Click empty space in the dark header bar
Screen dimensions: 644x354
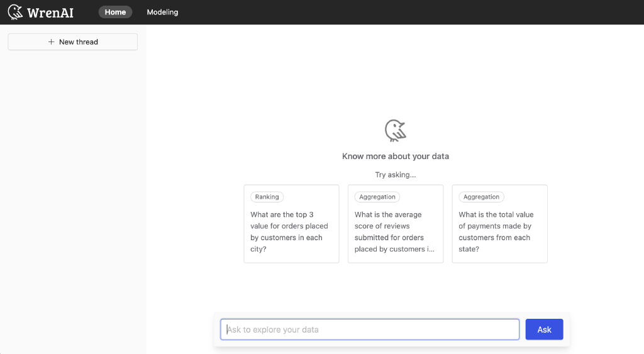[409, 12]
